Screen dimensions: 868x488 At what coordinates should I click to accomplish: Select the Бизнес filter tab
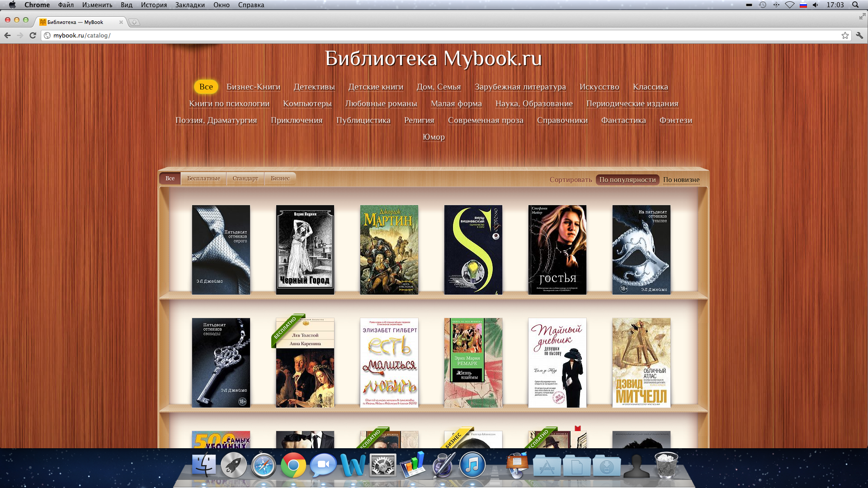pyautogui.click(x=280, y=178)
